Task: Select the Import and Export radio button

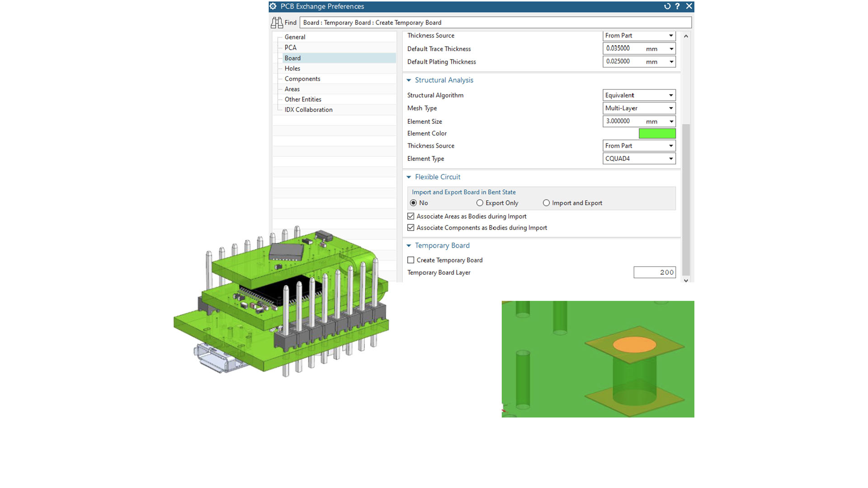Action: click(546, 203)
